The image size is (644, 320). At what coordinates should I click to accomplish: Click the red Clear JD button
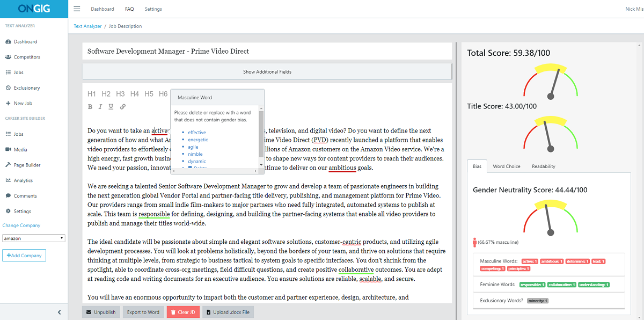(x=183, y=312)
